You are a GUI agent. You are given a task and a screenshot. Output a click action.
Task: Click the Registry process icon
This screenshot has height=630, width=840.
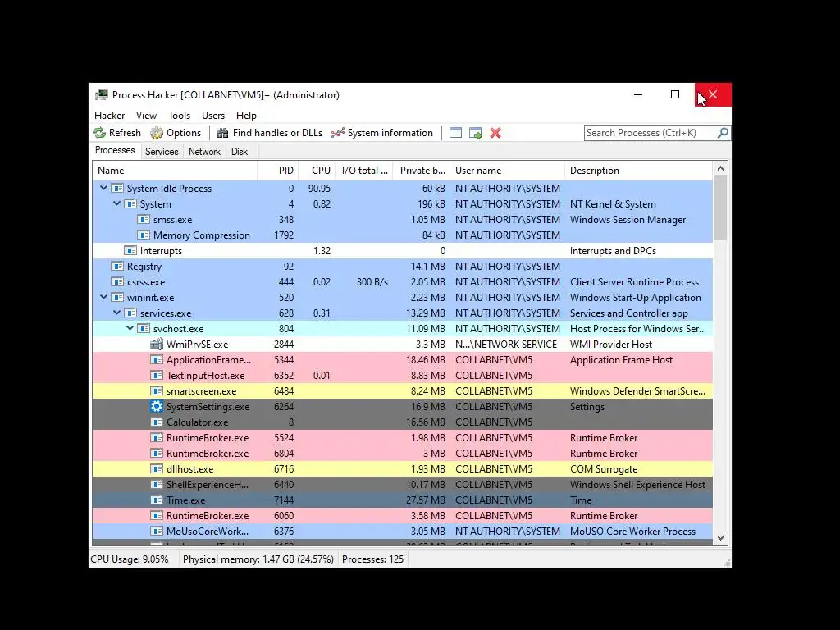coord(117,267)
